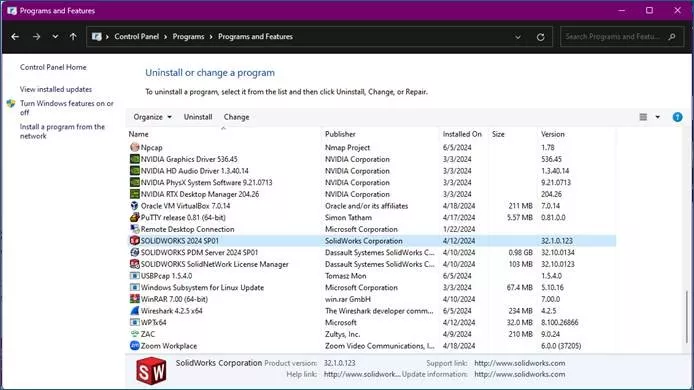Open the truncated Help link URL
The image size is (694, 390).
pos(362,374)
